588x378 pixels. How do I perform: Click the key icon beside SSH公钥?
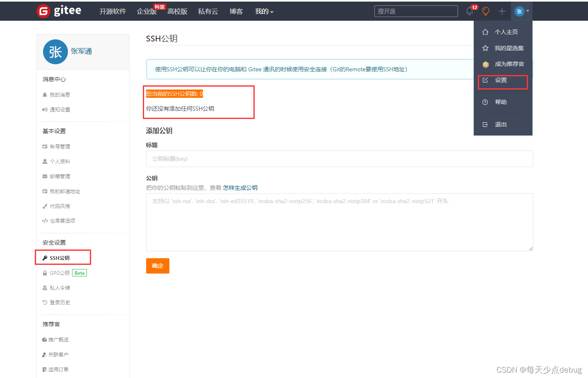[x=45, y=258]
